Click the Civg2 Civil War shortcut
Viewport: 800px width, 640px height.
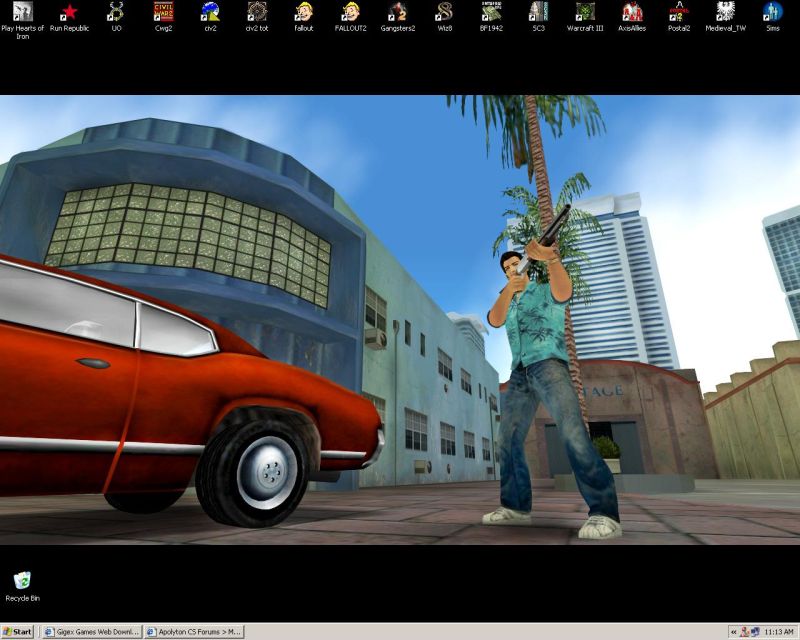click(163, 13)
